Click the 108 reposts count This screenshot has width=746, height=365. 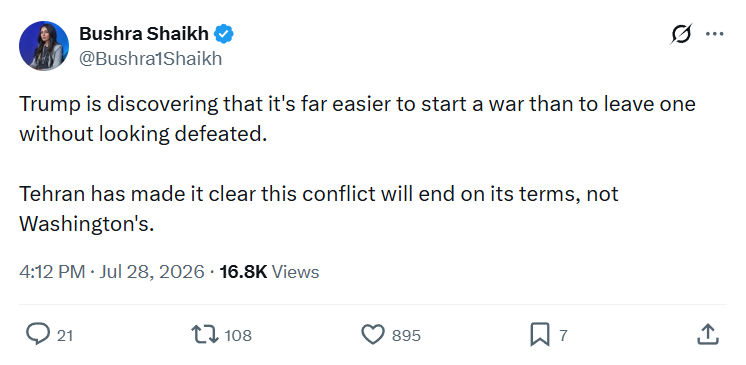click(238, 335)
